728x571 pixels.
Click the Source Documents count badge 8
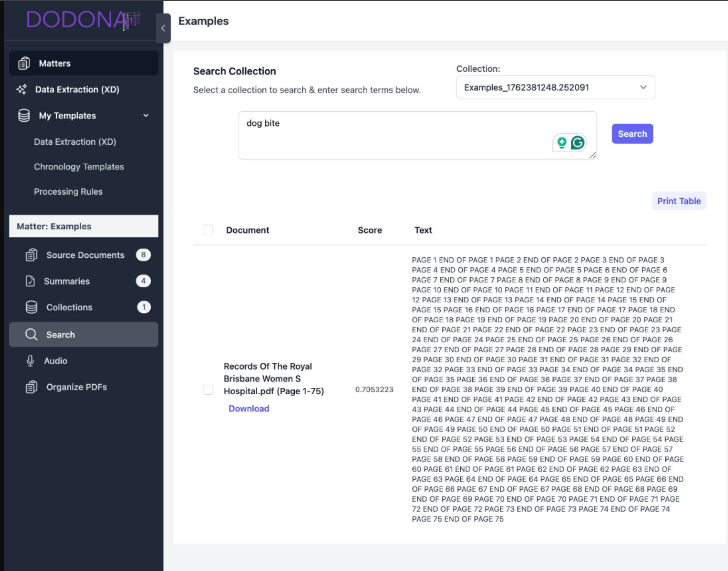144,255
